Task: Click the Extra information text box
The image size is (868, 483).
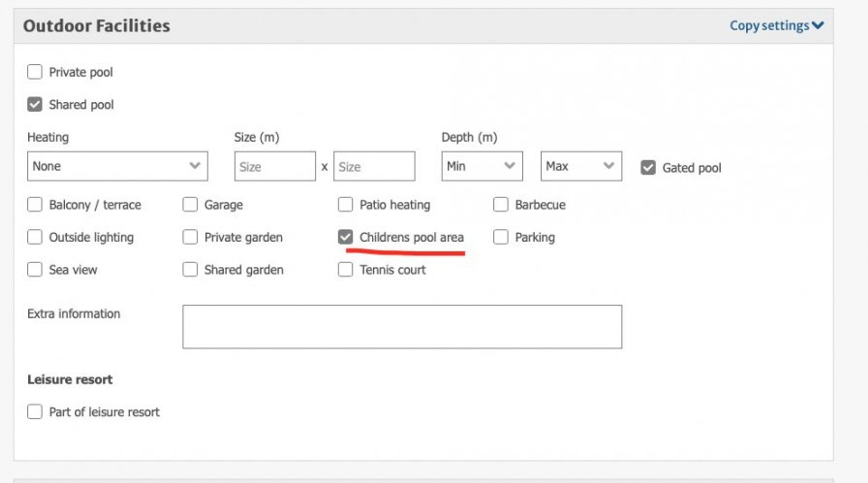Action: coord(402,327)
